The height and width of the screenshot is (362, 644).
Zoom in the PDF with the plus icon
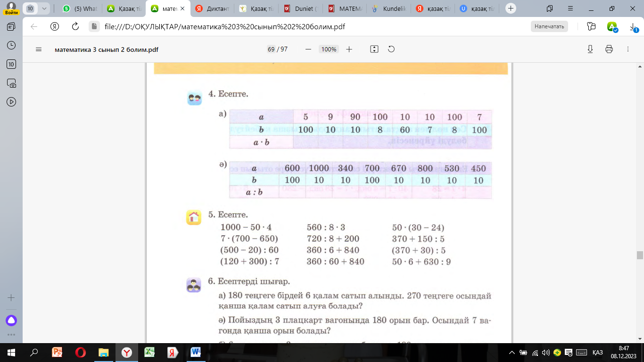(349, 49)
